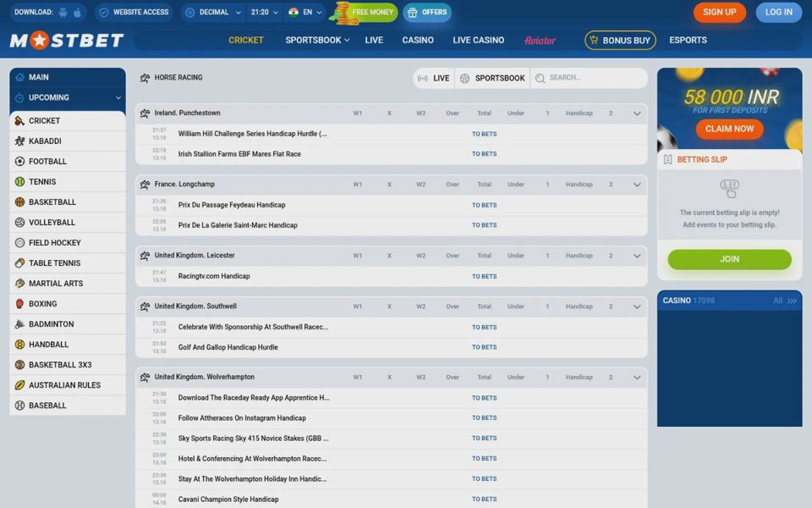Click the Mostbet logo
Image resolution: width=812 pixels, height=508 pixels.
(67, 40)
